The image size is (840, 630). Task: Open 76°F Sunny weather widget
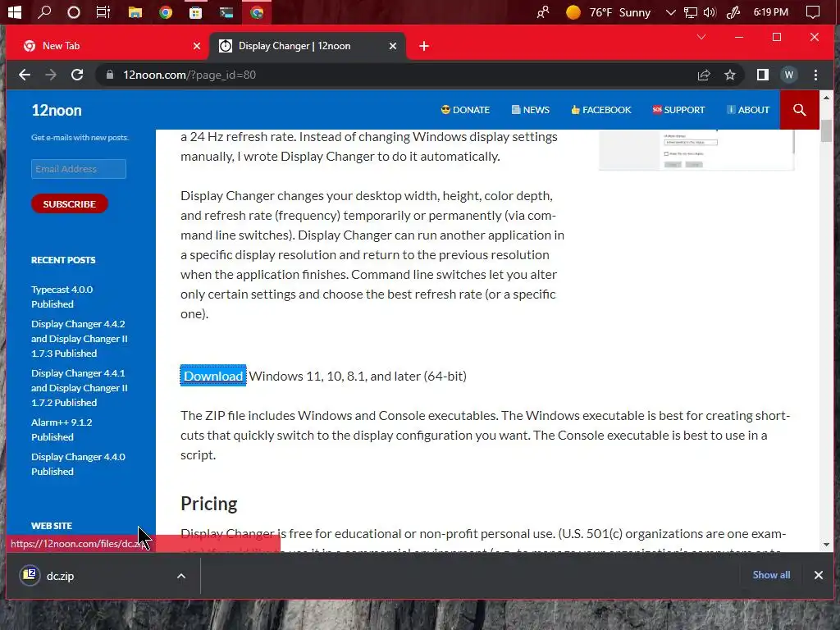point(609,11)
